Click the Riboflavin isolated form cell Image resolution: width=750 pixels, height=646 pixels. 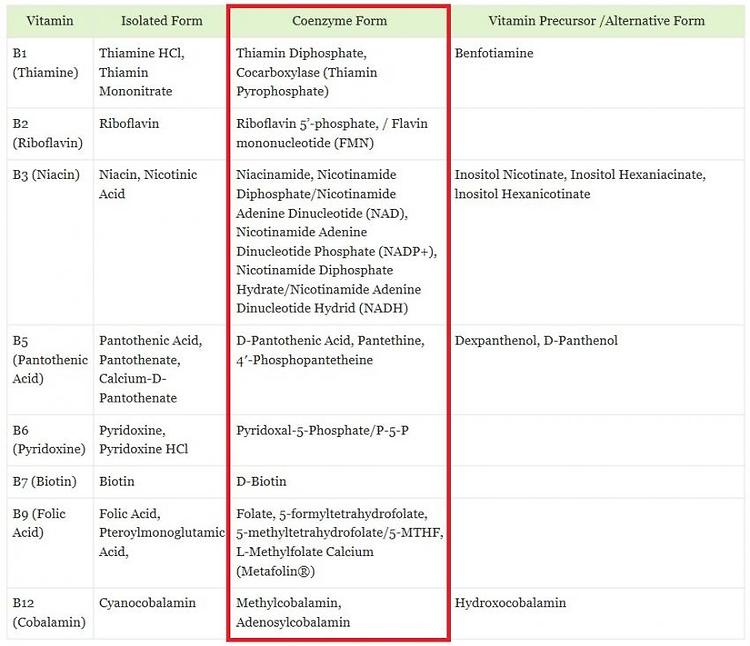(x=160, y=134)
